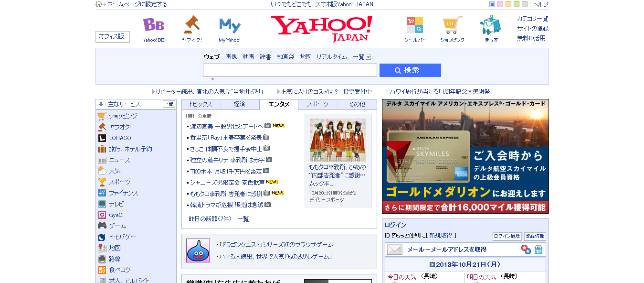
Task: Open the My Yahoo! icon
Action: [230, 25]
